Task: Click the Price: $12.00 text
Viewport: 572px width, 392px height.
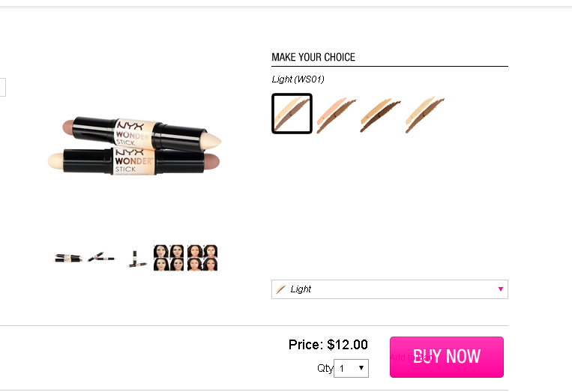Action: (328, 345)
